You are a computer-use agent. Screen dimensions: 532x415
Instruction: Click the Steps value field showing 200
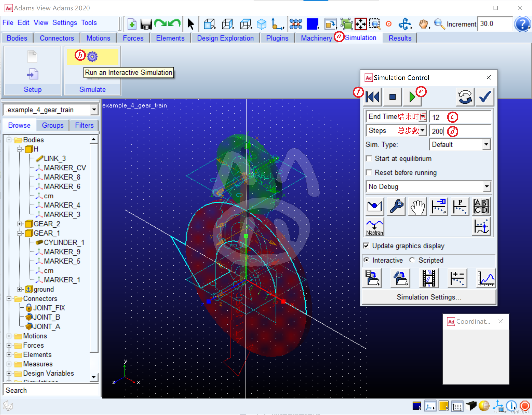(460, 131)
